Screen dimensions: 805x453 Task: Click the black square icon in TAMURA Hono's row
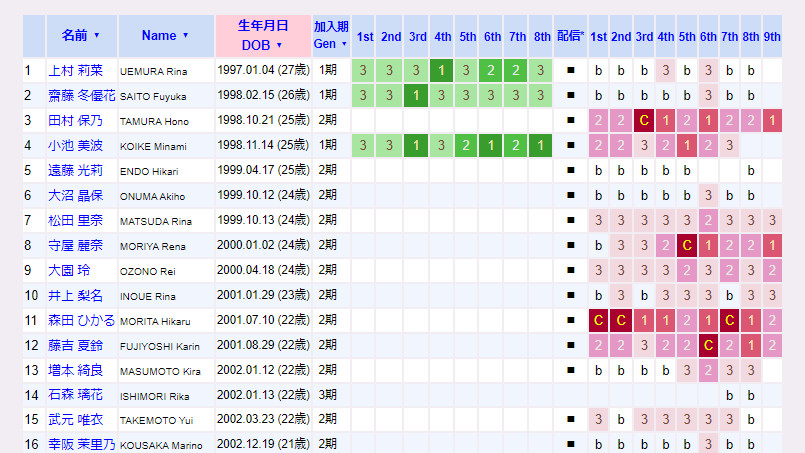pos(570,121)
